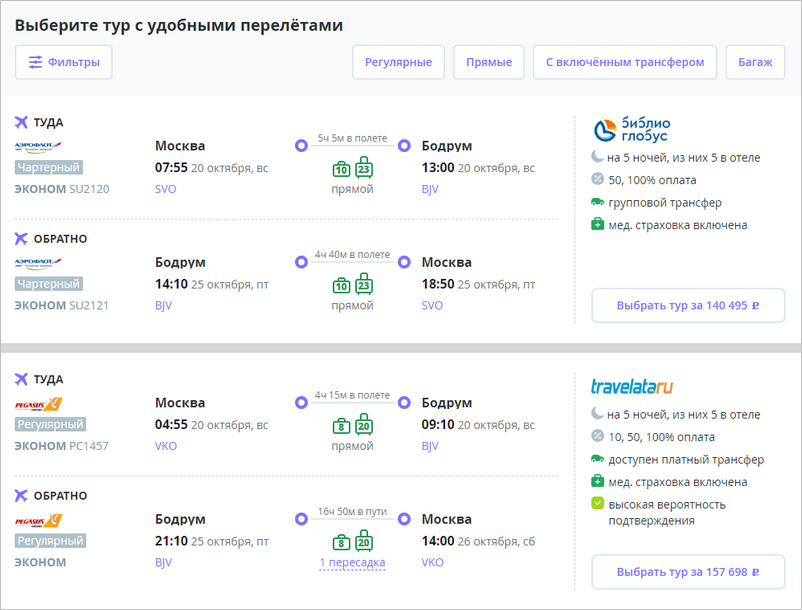Select the tour for 140 495 ₽
The image size is (802, 610).
click(687, 306)
